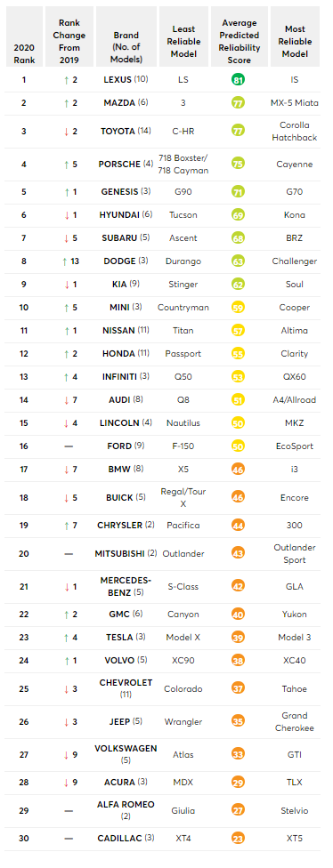
Task: Click Tesla score circle showing 39
Action: pos(239,637)
